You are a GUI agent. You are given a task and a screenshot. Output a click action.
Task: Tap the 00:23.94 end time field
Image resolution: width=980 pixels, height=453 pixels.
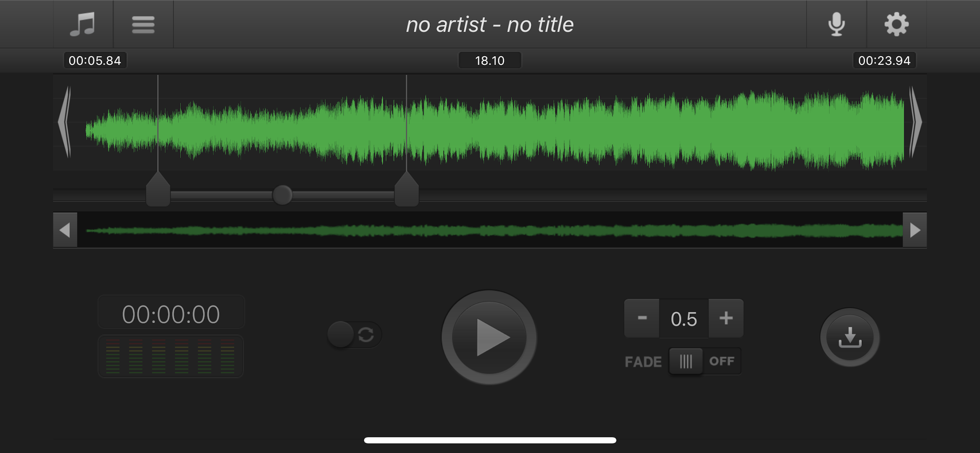tap(884, 61)
